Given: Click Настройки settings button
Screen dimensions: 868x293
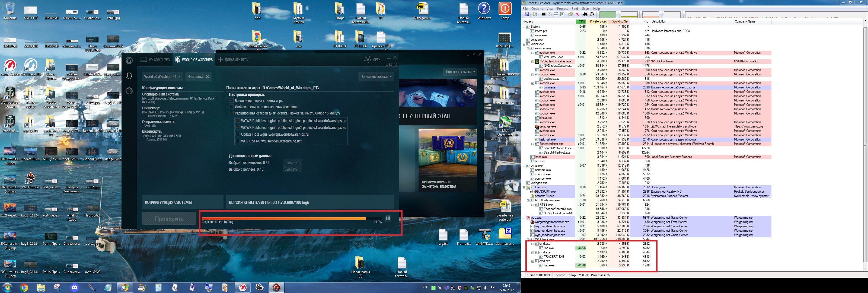Looking at the screenshot, I should 199,77.
